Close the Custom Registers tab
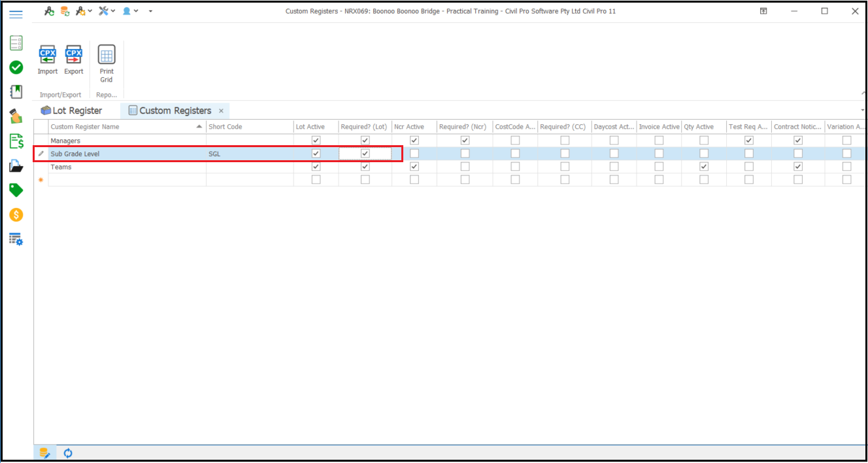The image size is (868, 463). (221, 111)
